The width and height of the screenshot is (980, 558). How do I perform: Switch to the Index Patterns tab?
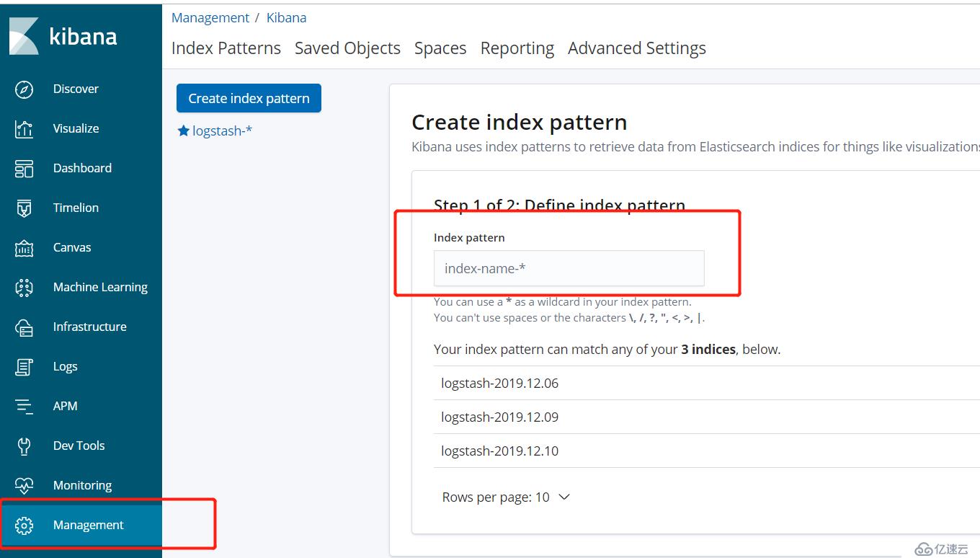point(226,48)
